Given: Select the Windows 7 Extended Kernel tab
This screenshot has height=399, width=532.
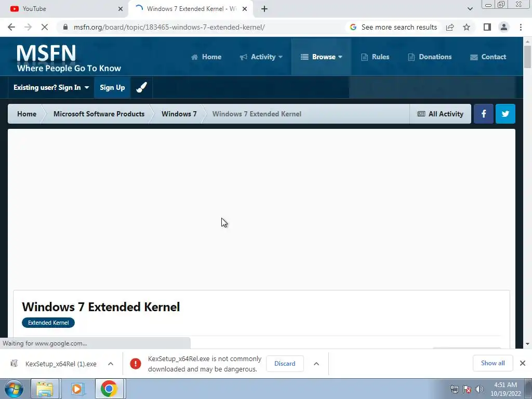Looking at the screenshot, I should coord(190,9).
